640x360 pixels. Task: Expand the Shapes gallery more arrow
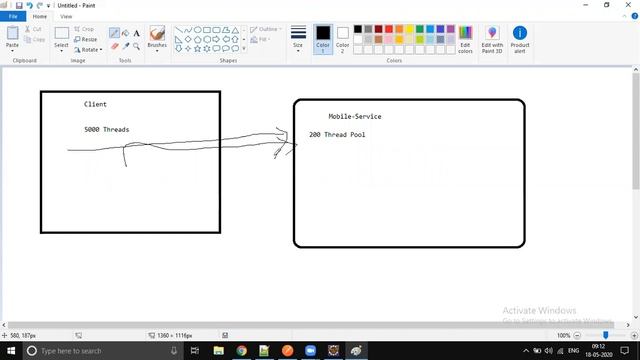click(x=244, y=49)
